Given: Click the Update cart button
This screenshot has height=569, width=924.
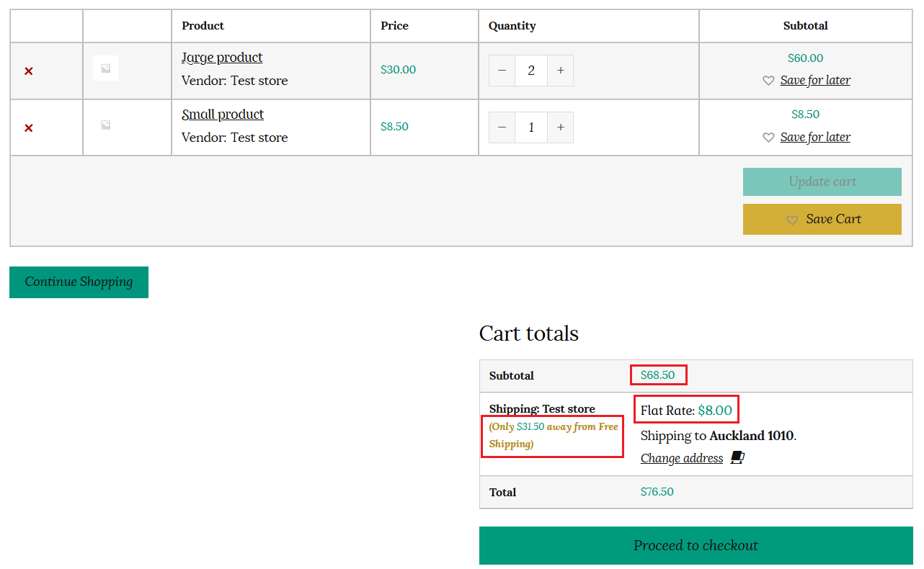Looking at the screenshot, I should (x=822, y=182).
